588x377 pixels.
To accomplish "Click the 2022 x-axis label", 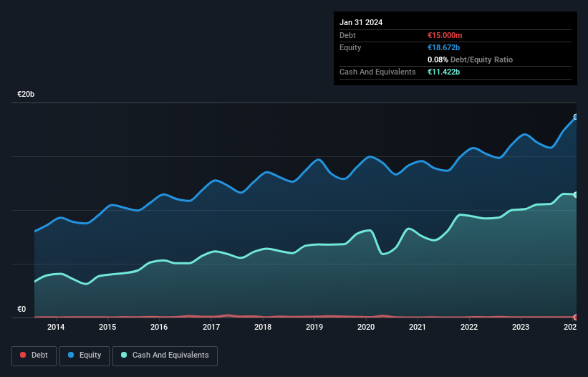I will click(469, 327).
